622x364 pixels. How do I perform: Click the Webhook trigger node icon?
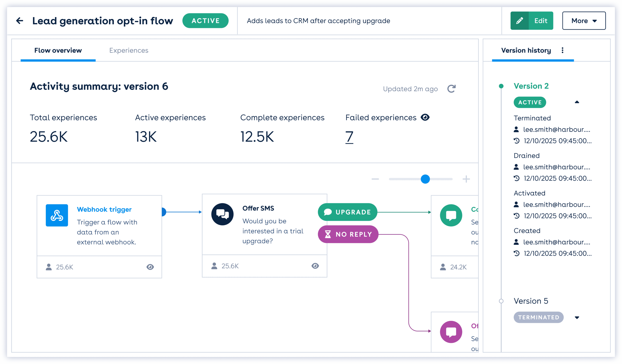(x=57, y=215)
